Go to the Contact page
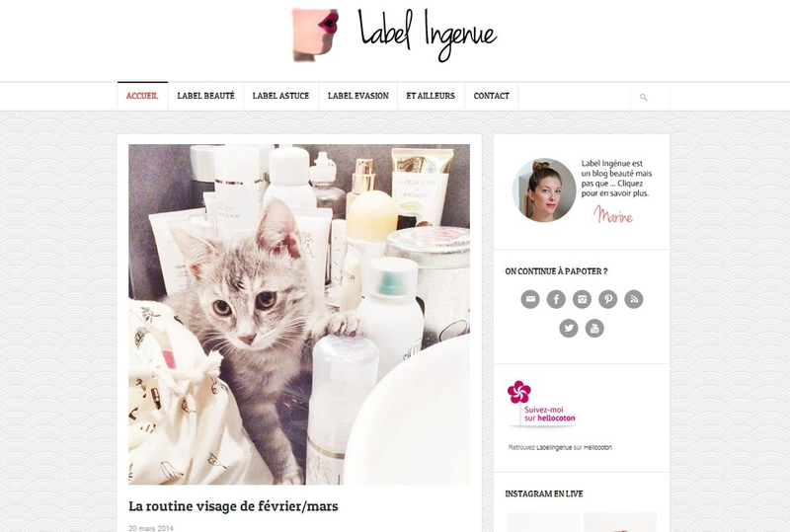Screen dimensions: 790x532 491,96
